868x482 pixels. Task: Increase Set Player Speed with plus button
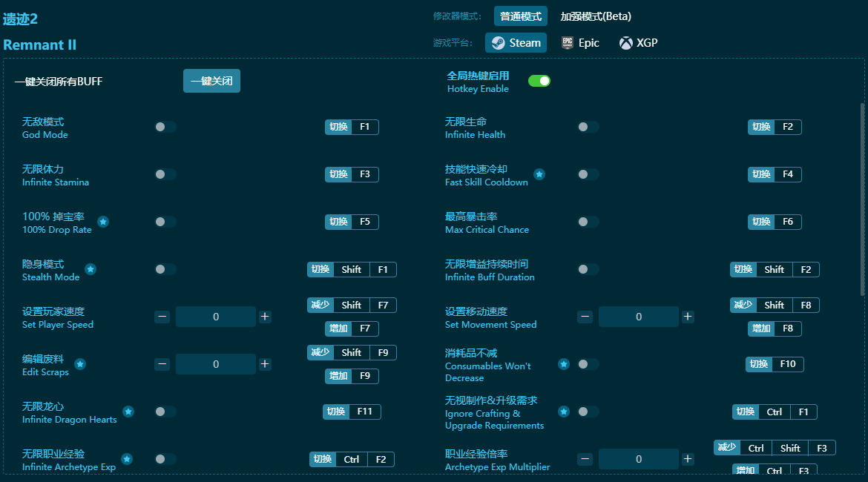click(x=265, y=317)
